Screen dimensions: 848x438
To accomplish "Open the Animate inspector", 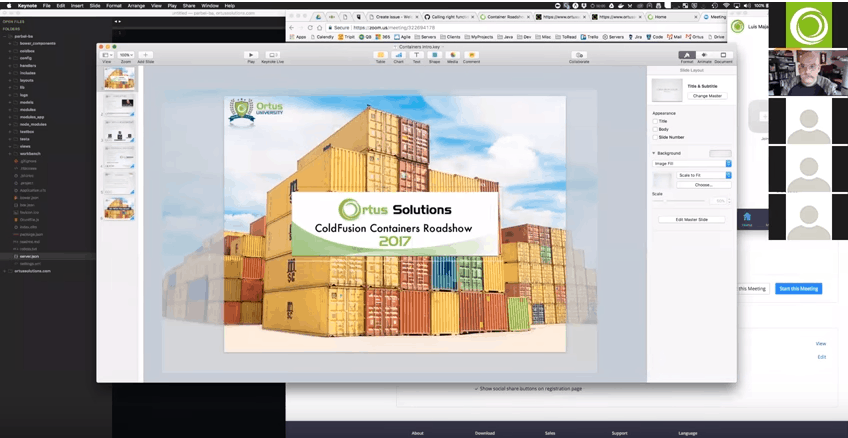I will click(704, 55).
